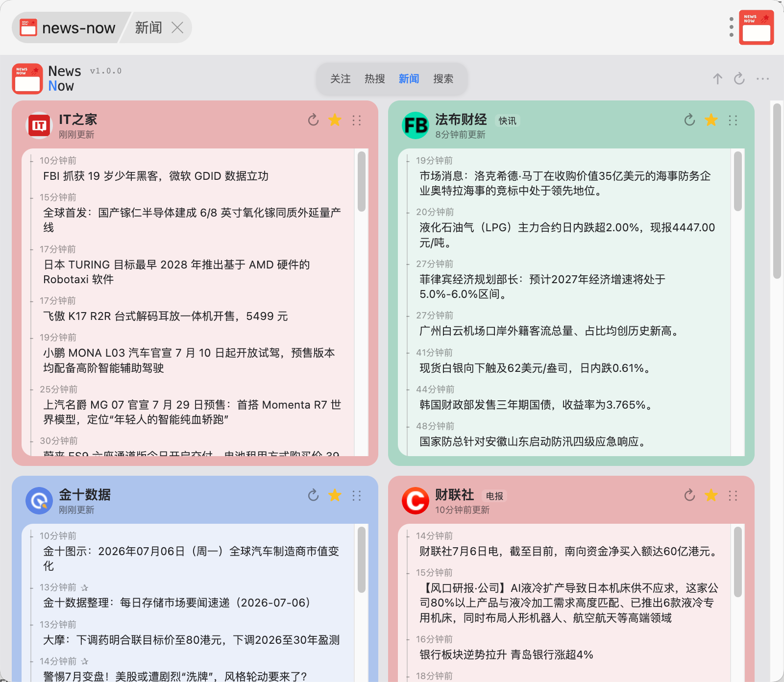Click the IT之家 card scrollbar thumb
The image size is (784, 682).
[362, 181]
